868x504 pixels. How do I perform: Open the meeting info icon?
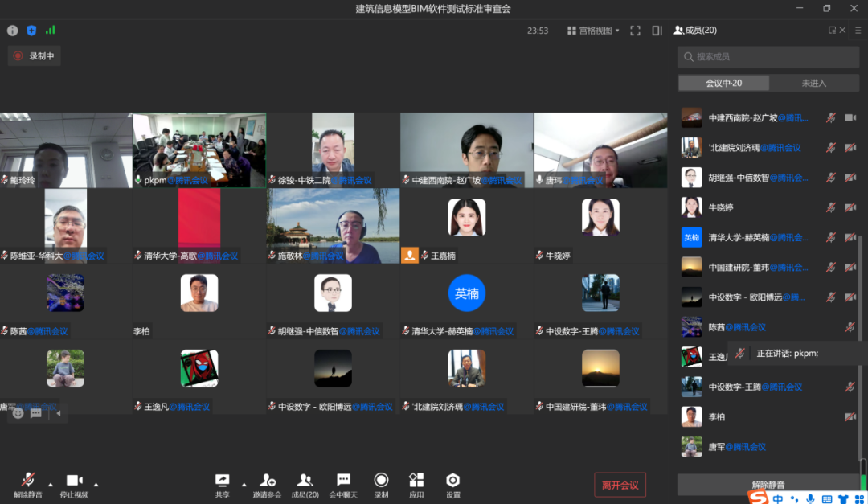13,31
